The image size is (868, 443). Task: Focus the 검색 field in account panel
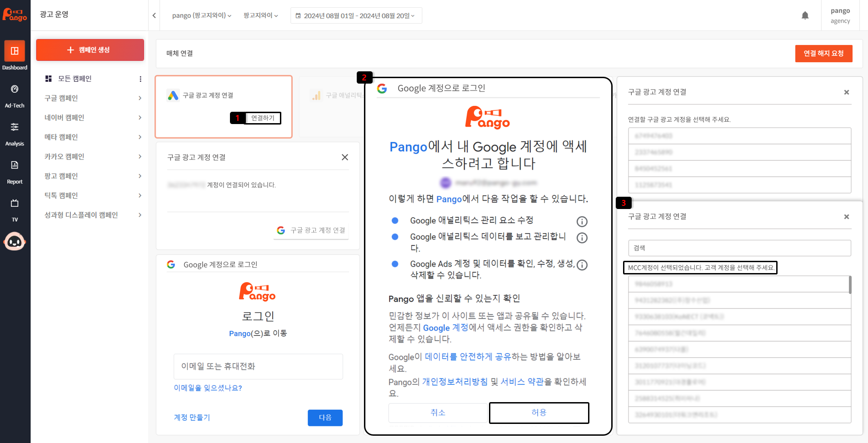(739, 248)
